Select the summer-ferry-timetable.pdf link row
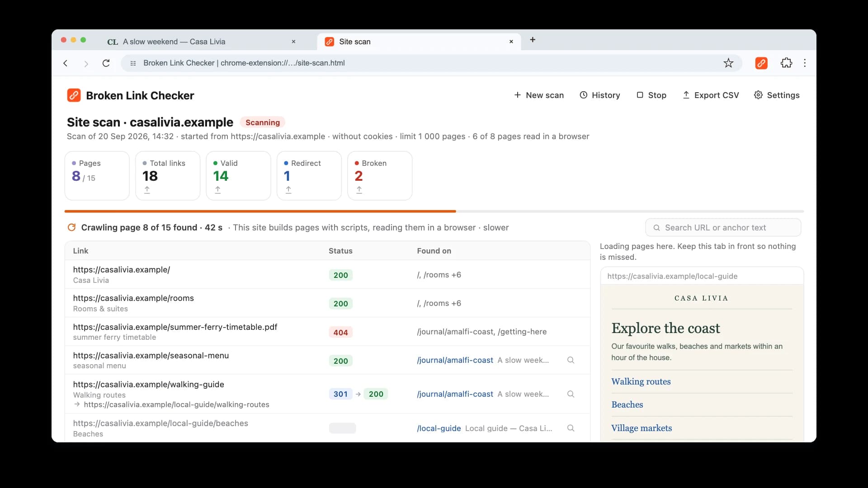This screenshot has height=488, width=868. tap(327, 332)
